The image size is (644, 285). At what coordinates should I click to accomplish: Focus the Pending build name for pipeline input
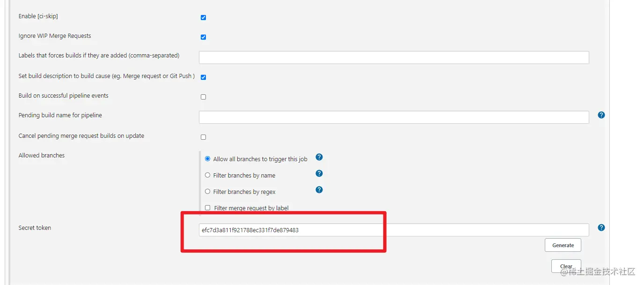(x=394, y=117)
